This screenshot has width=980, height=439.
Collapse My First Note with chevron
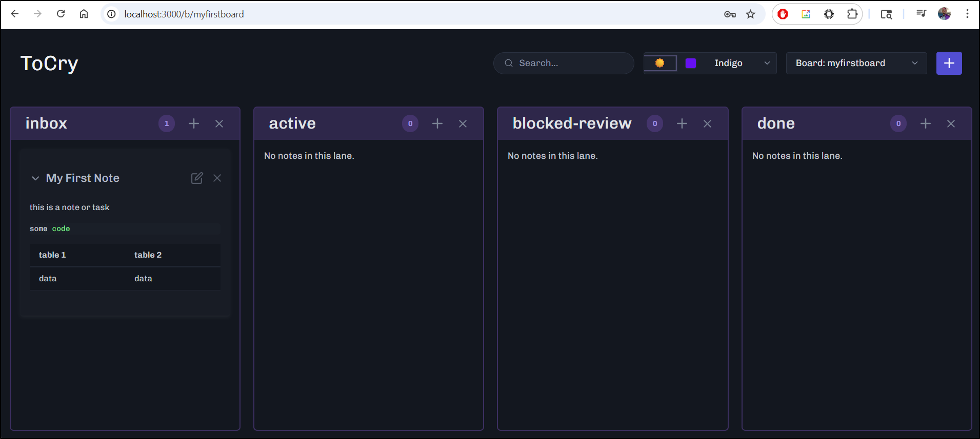click(x=35, y=178)
